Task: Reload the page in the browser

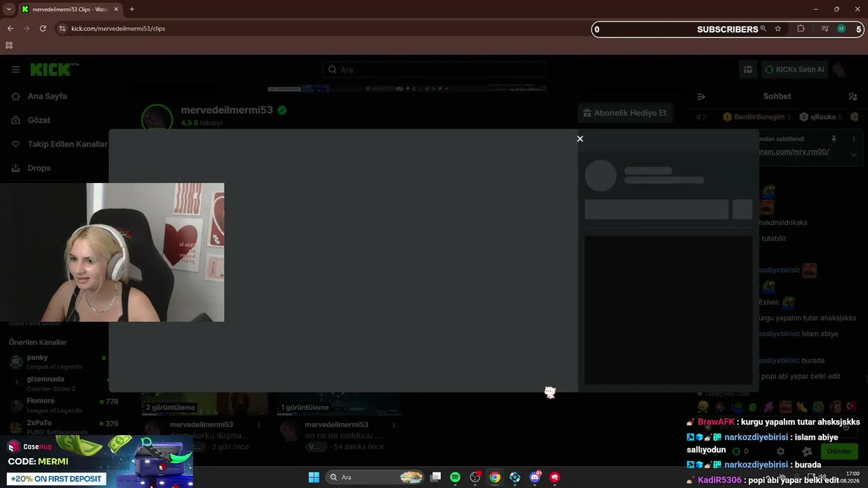Action: tap(43, 28)
